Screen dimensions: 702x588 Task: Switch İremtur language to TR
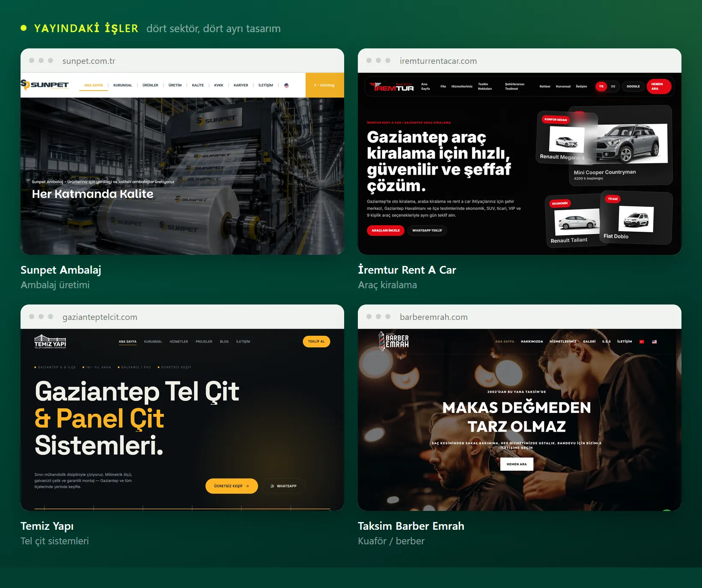pos(601,87)
